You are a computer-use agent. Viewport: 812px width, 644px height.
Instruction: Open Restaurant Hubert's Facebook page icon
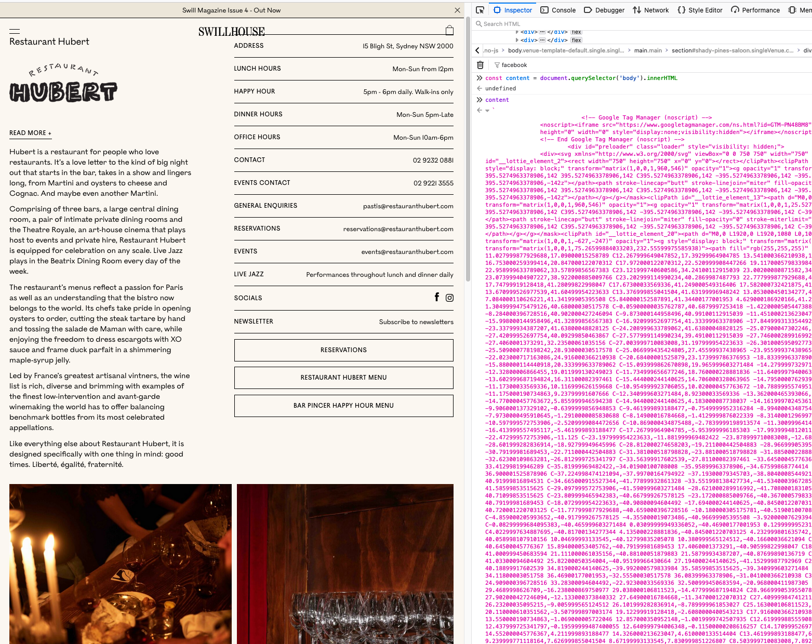click(437, 297)
